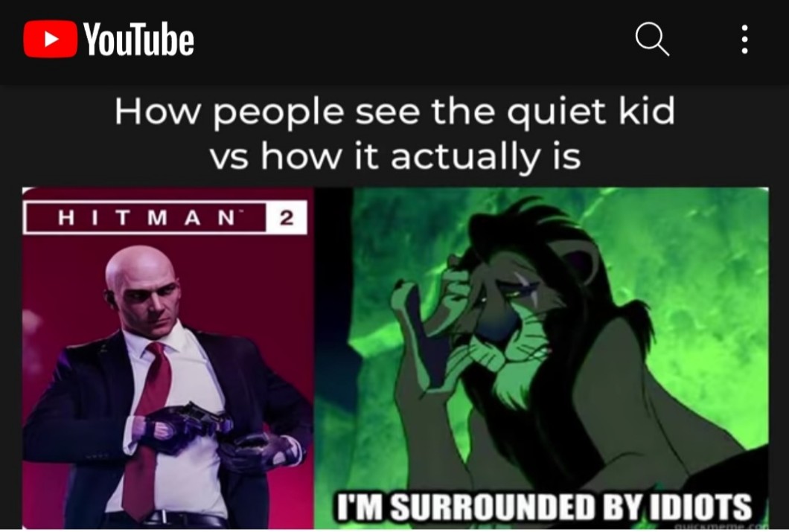Click the post title 'How people see the quiet kid'

click(x=394, y=112)
